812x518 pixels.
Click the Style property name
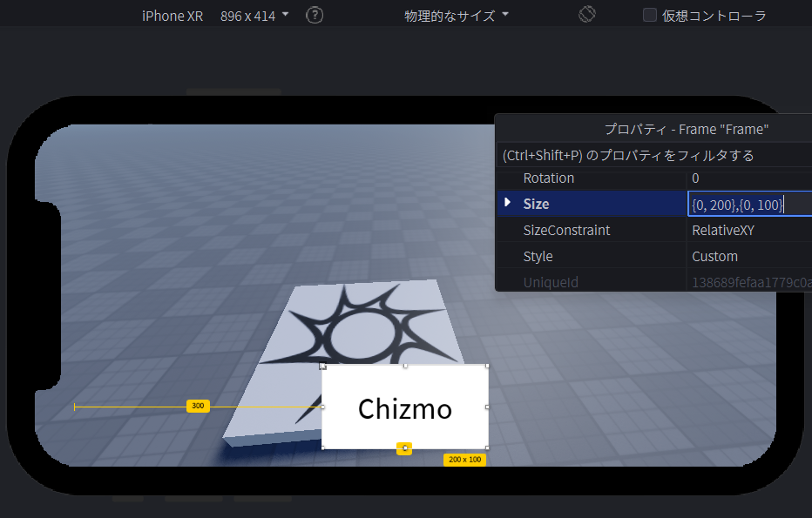pyautogui.click(x=538, y=257)
